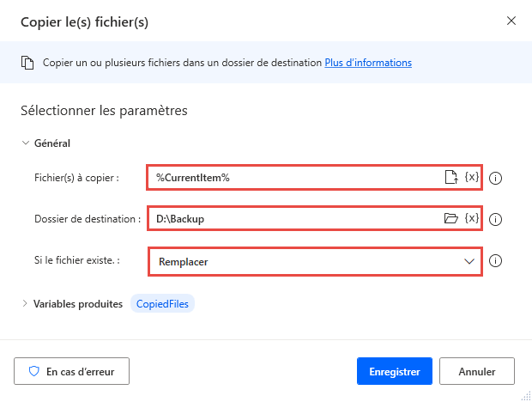Browse for the destination folder with the folder icon

pyautogui.click(x=450, y=218)
